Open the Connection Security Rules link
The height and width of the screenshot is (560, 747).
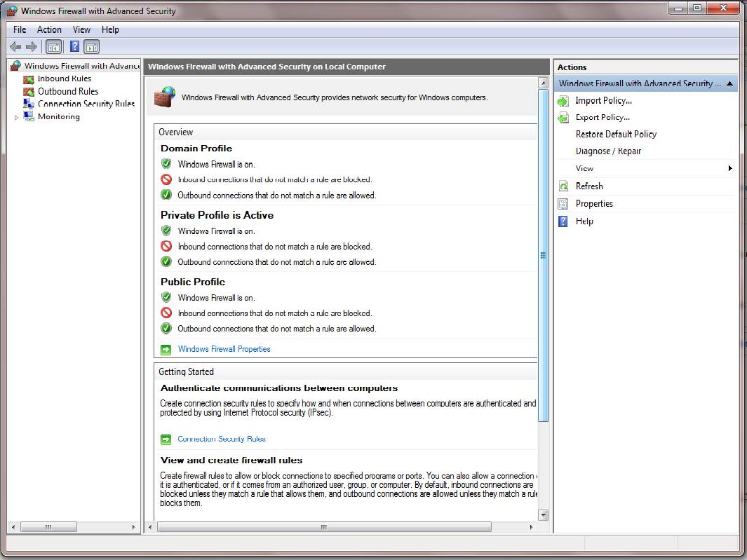pyautogui.click(x=222, y=439)
